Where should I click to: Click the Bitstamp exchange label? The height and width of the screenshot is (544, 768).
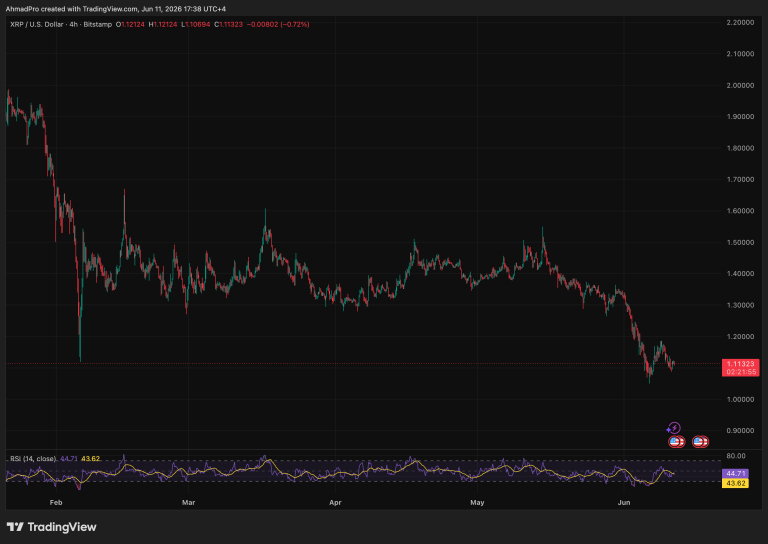[x=97, y=24]
